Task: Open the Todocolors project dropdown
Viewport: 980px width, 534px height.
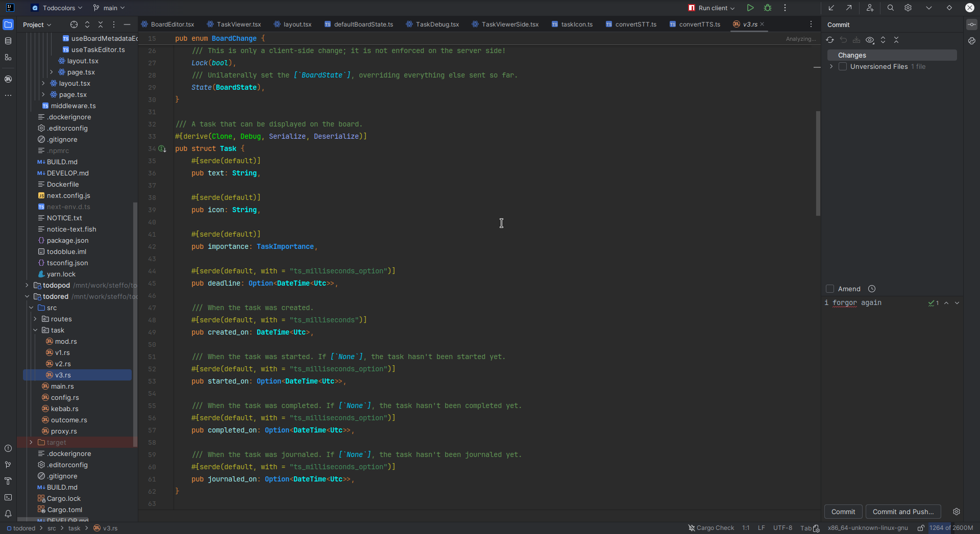Action: (57, 8)
